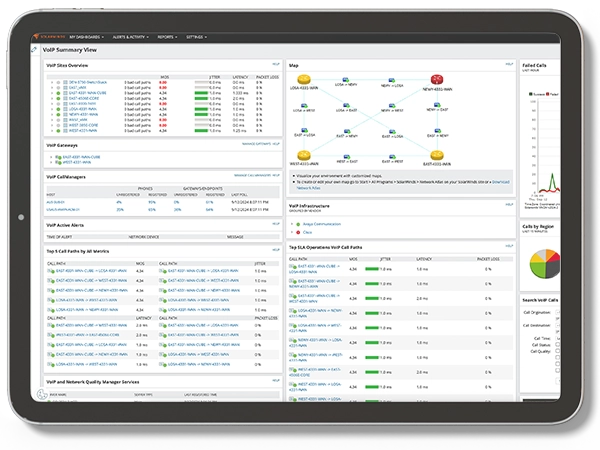Click the cookie icon at bottom-left corner
Viewport: 600px width, 450px height.
(x=42, y=394)
